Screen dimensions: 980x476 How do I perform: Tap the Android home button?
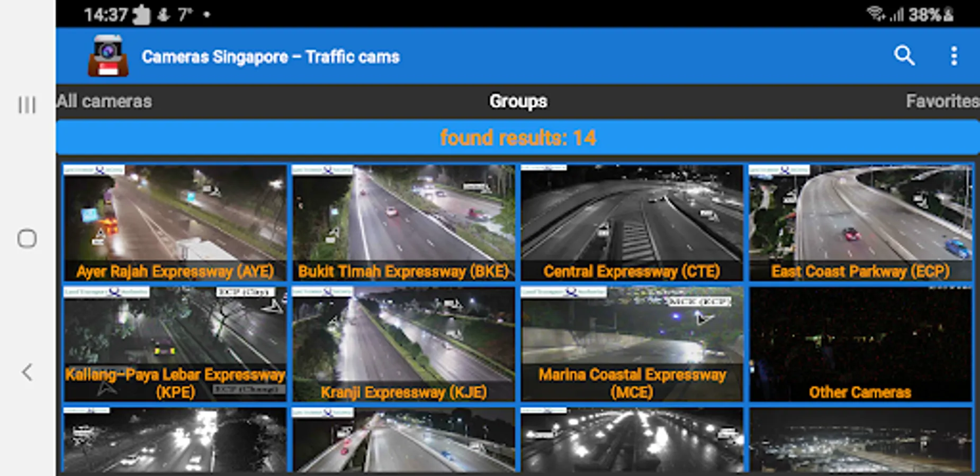pos(27,239)
